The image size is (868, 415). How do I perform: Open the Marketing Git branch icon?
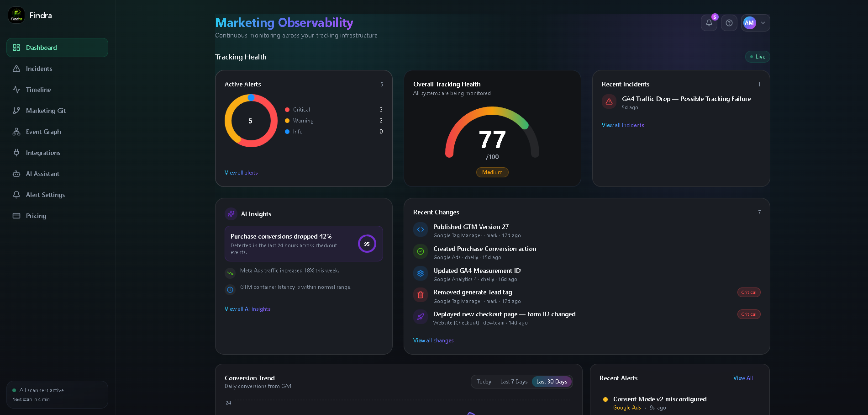pos(16,111)
